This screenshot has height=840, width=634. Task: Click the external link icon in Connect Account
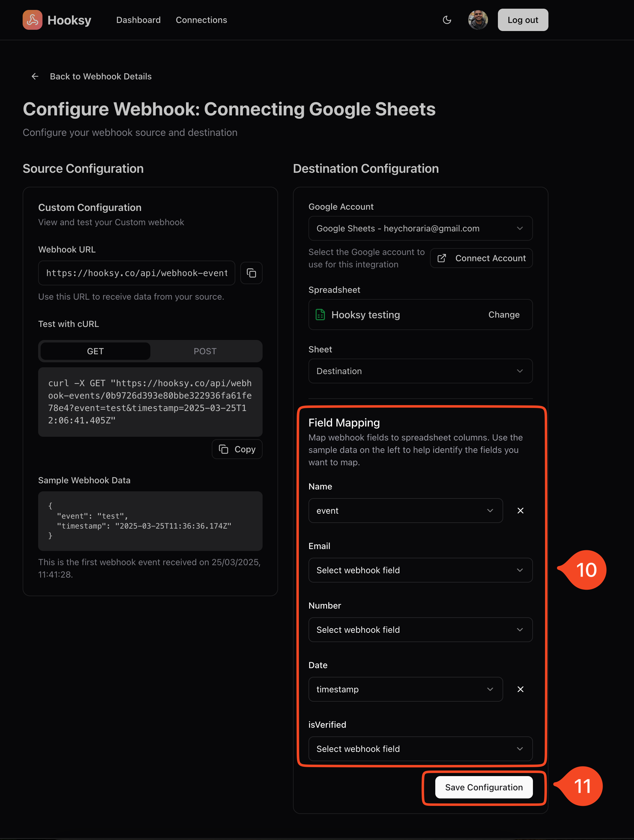point(441,258)
